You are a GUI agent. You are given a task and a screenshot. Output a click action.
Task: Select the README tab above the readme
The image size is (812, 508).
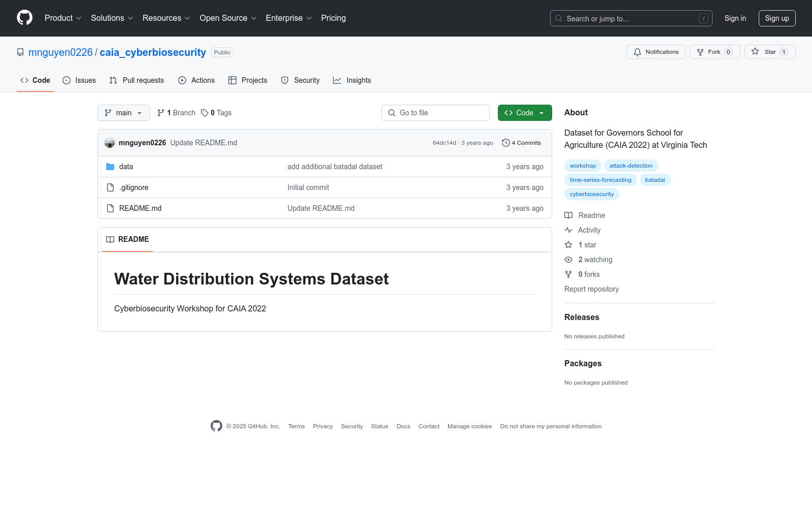[127, 239]
